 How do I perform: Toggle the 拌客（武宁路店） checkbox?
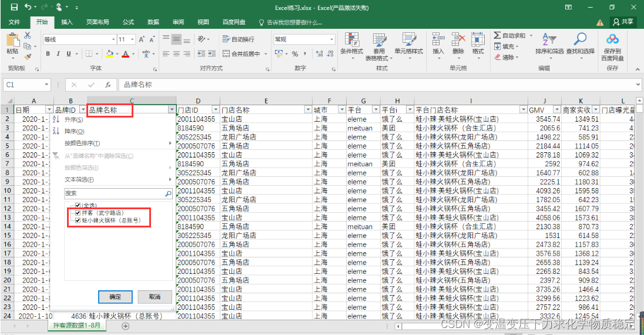click(x=78, y=213)
